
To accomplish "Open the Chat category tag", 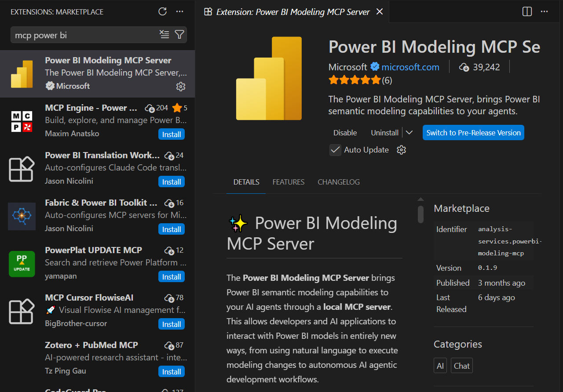I will [462, 366].
